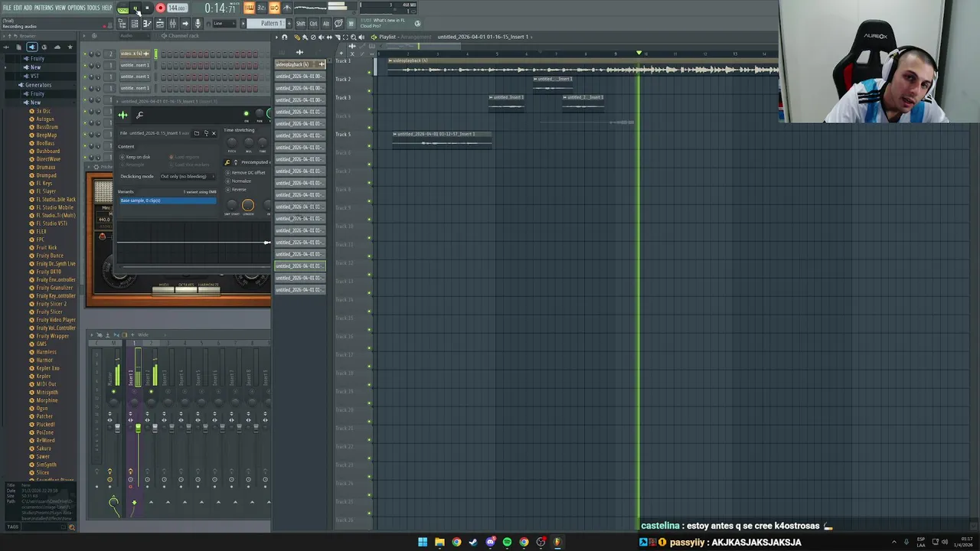Click the microphone recording icon in toolbar

point(198,24)
